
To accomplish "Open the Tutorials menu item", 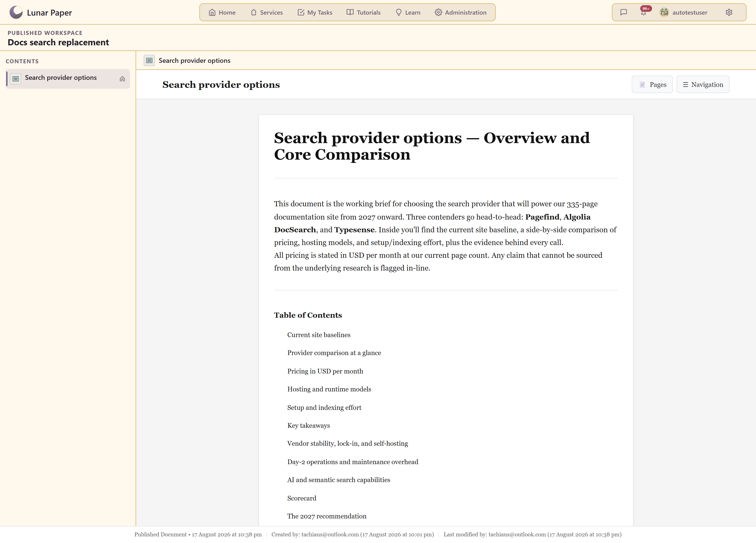I will point(364,12).
